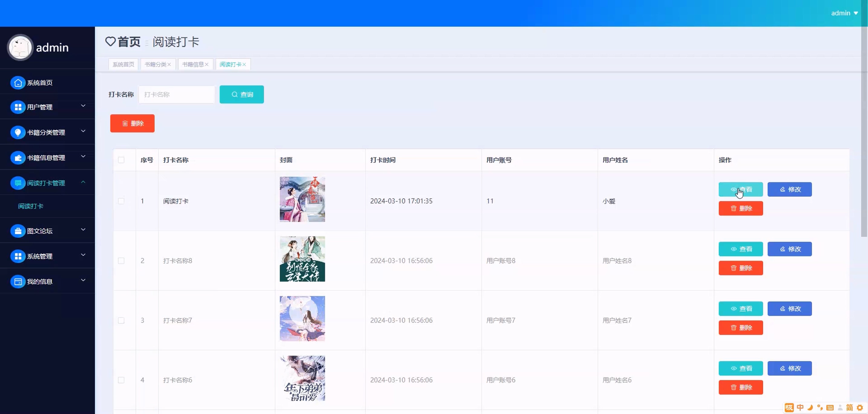Viewport: 868px width, 414px height.
Task: Check the checkbox for row 打卡名称8
Action: point(121,261)
